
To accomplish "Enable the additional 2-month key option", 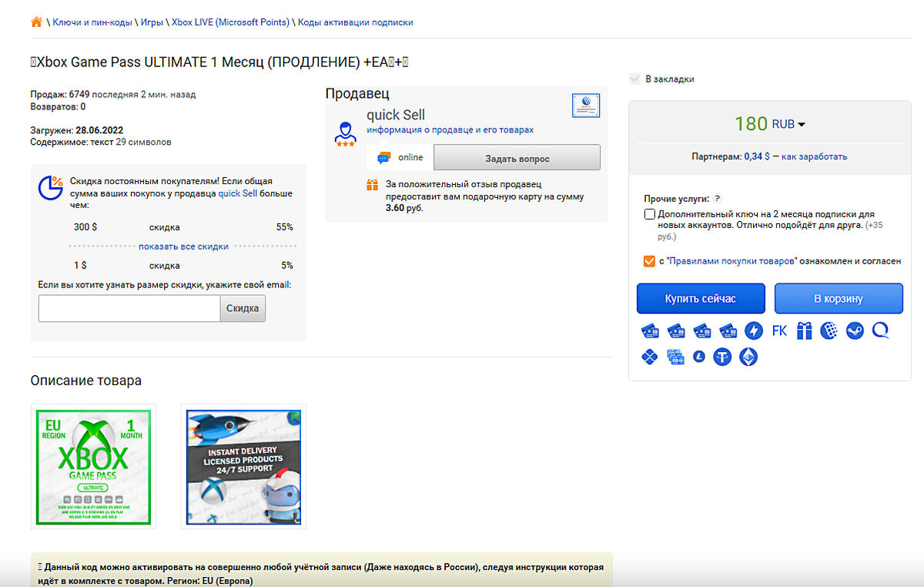I will pos(649,213).
